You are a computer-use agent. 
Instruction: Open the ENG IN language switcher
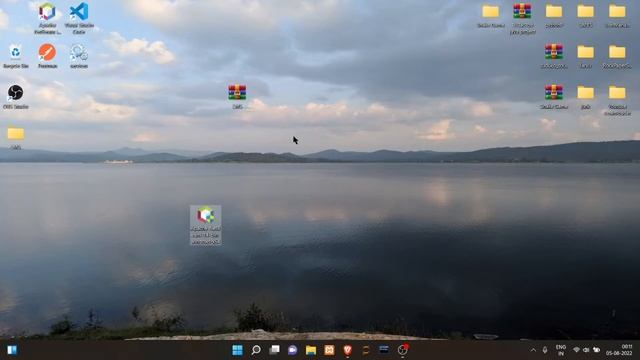pos(561,350)
